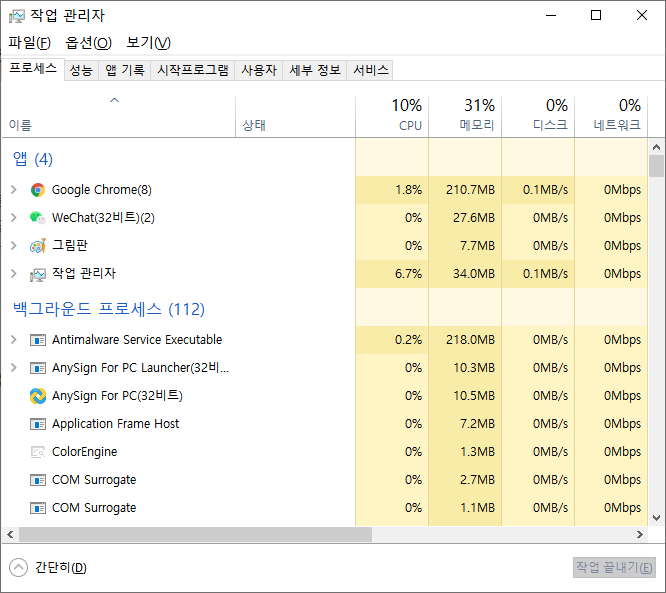666x593 pixels.
Task: Click the WeChat process icon
Action: (38, 217)
